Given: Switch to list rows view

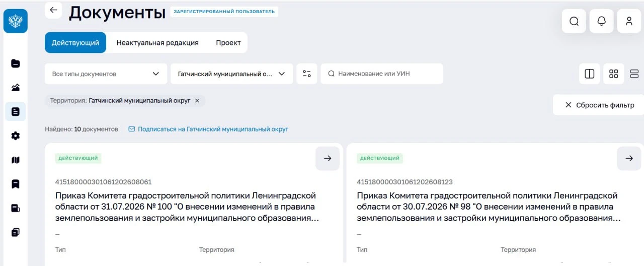Looking at the screenshot, I should (634, 74).
